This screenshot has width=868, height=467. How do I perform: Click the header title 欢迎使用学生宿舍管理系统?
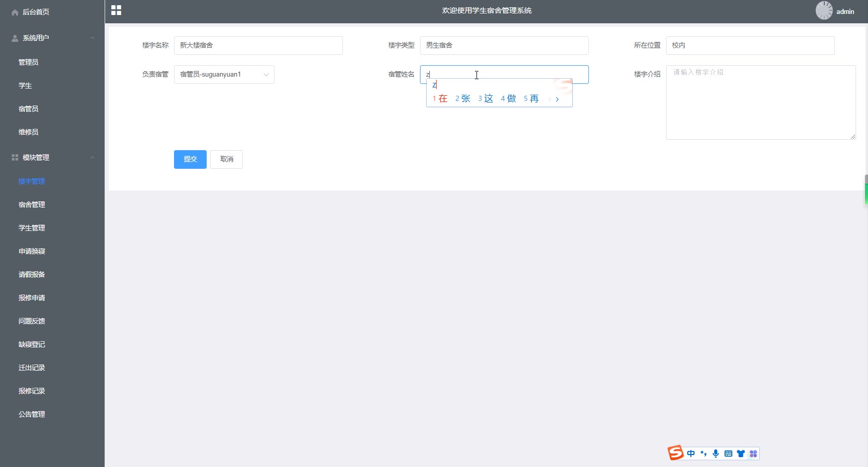pos(487,10)
